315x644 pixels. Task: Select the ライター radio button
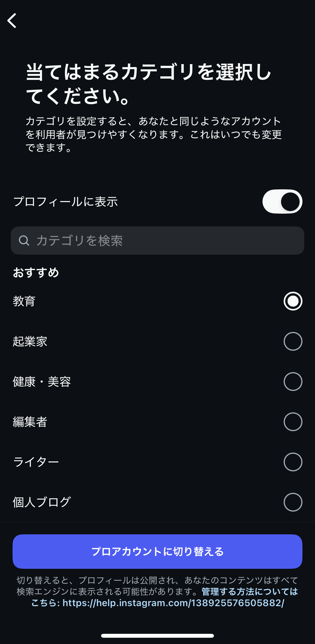(293, 462)
